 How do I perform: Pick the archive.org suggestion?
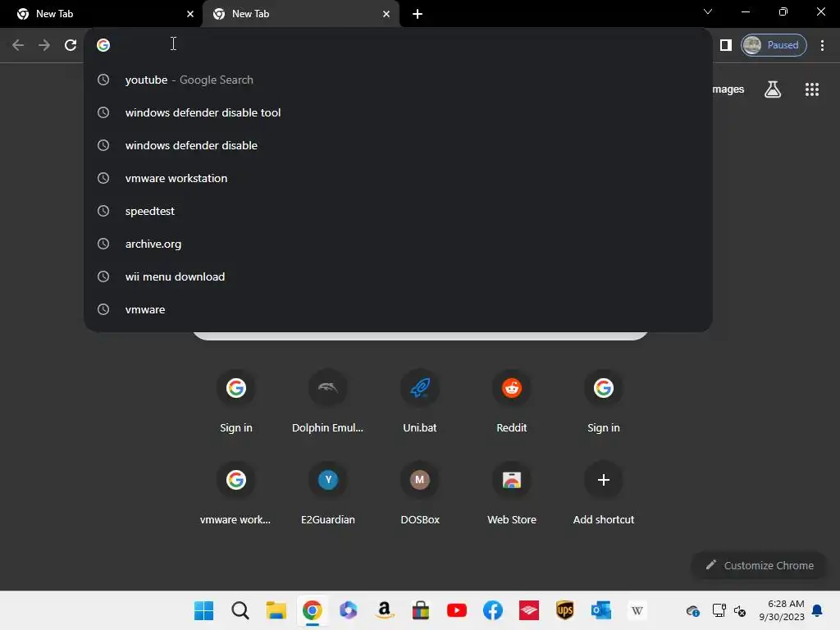398,244
